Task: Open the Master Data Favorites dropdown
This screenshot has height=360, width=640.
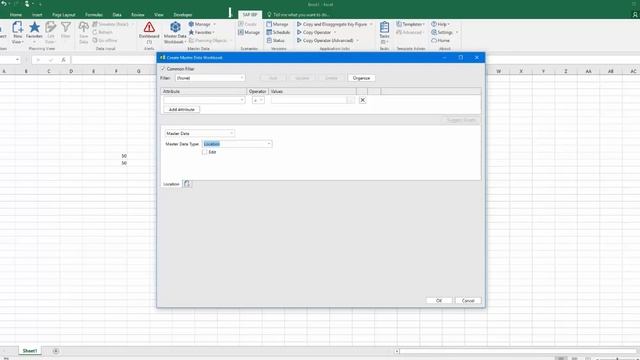Action: pyautogui.click(x=202, y=32)
